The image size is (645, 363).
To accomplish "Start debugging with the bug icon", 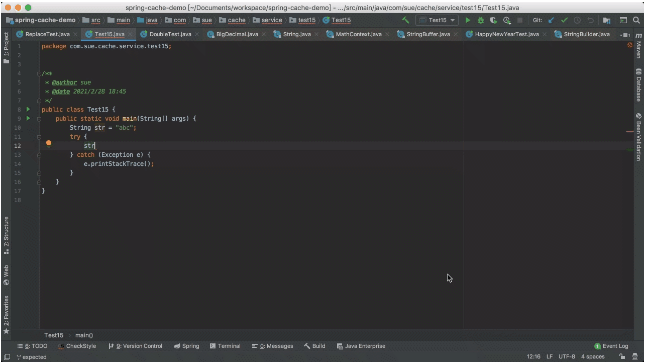I will point(480,20).
